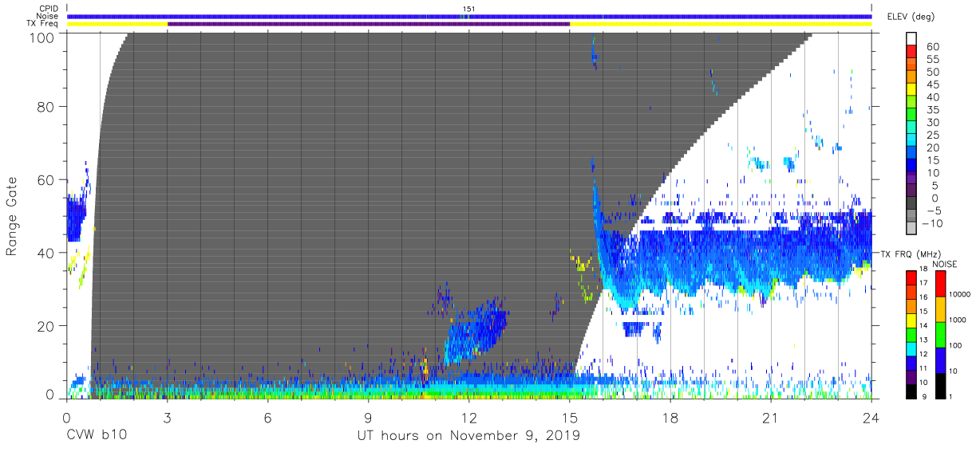980x452 pixels.
Task: Click the 15 tick on the UT hours axis
Action: [570, 418]
